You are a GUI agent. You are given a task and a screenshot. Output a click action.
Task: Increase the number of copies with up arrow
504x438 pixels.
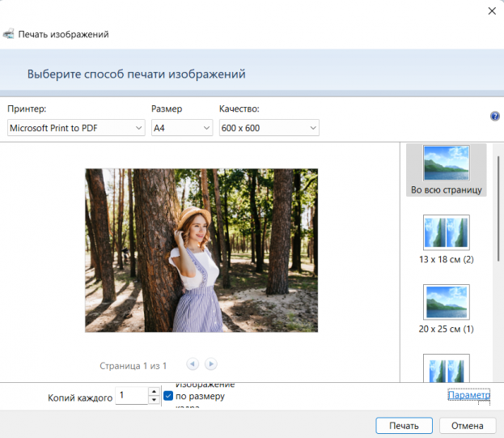click(154, 392)
